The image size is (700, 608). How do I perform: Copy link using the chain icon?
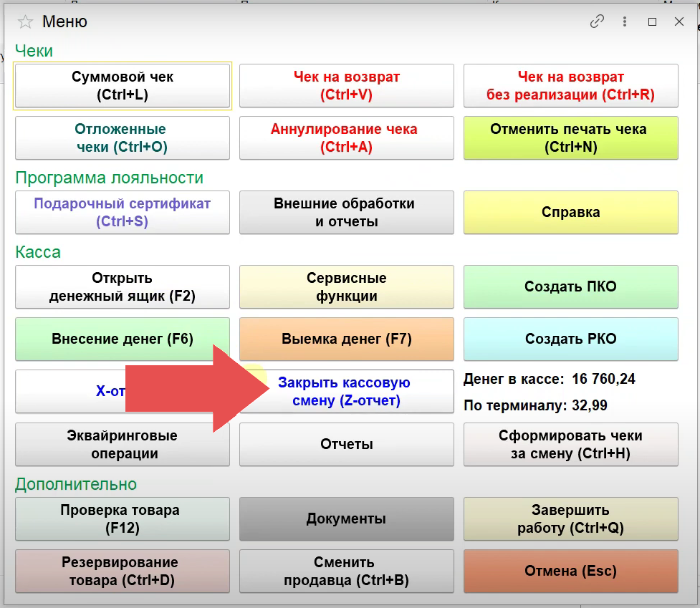(597, 21)
